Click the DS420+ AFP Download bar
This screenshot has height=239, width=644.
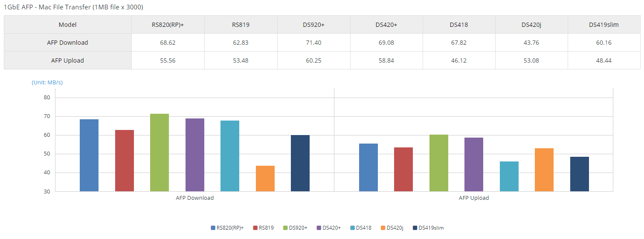(195, 155)
